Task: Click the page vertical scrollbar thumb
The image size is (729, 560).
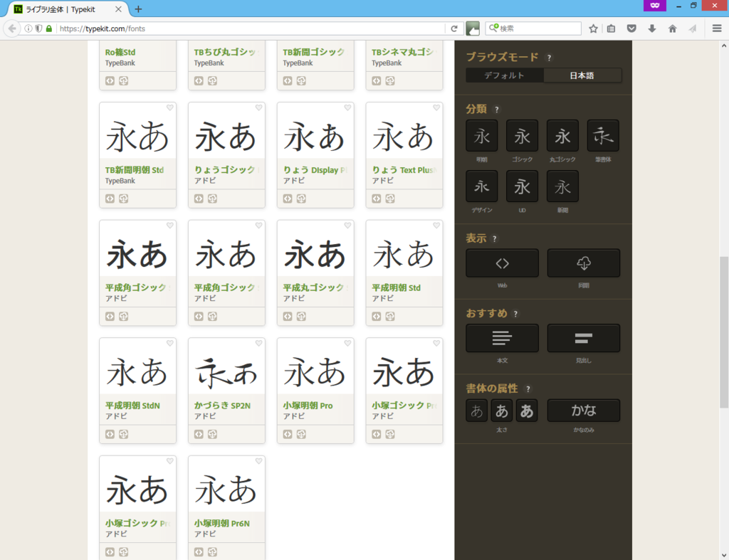Action: (724, 332)
